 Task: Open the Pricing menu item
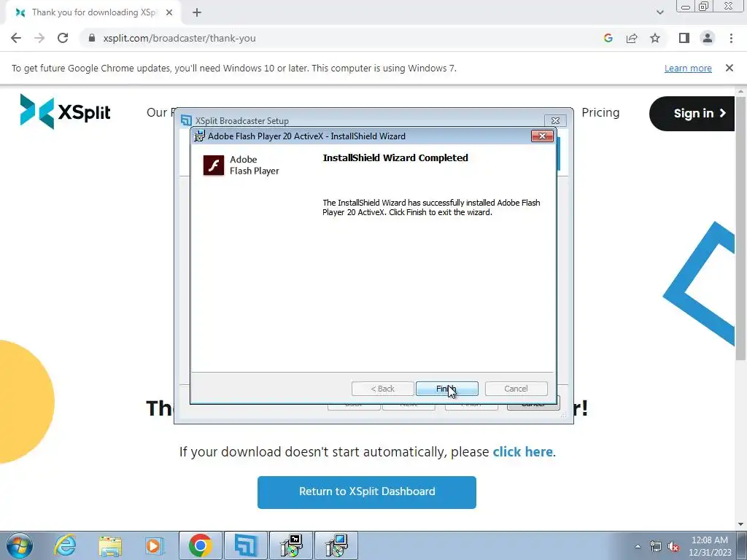click(600, 112)
